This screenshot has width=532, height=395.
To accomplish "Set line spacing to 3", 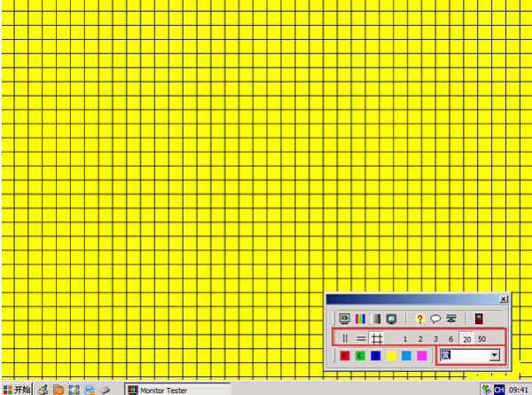I will pos(435,339).
